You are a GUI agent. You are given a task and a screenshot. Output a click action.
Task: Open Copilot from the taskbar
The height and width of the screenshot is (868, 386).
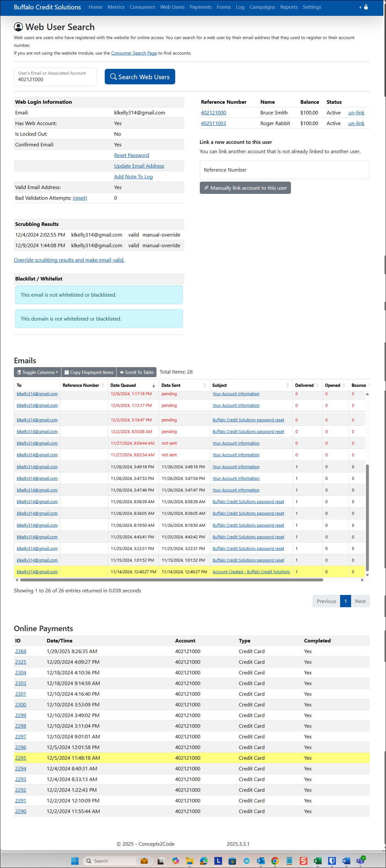[175, 861]
